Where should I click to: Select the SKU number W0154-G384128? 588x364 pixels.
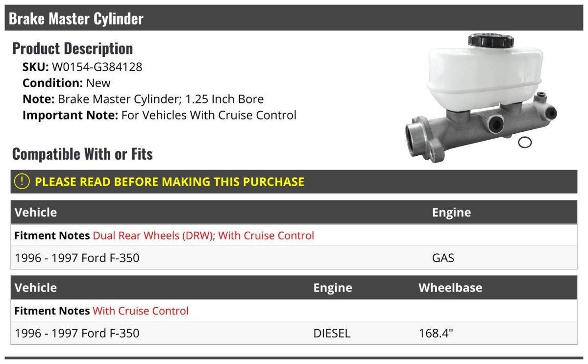click(97, 67)
